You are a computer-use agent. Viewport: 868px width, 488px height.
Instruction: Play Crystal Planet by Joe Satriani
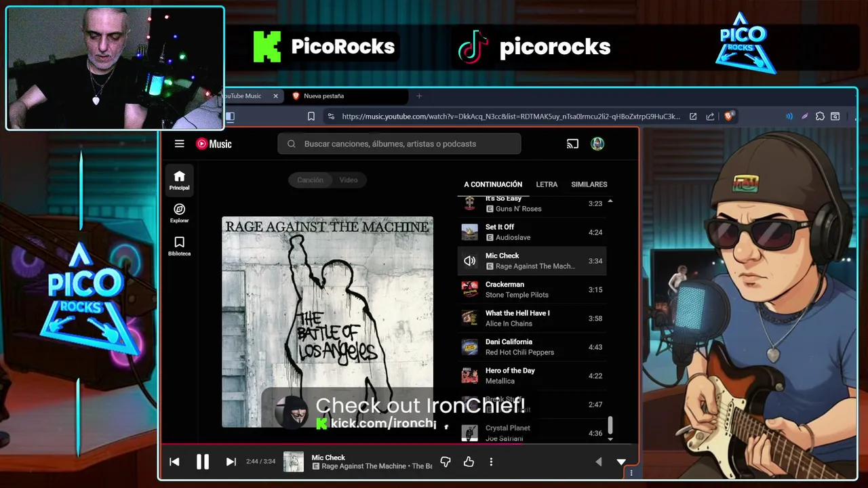click(532, 433)
